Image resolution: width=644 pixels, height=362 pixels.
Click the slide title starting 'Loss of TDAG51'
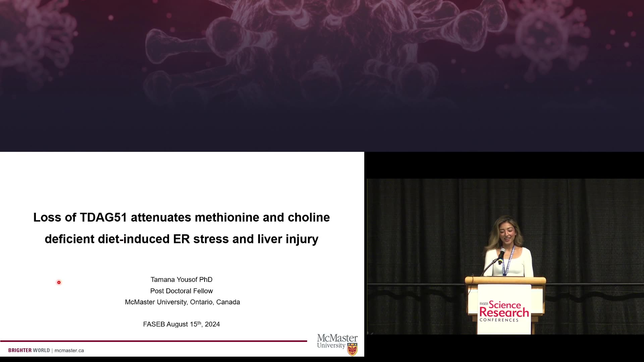point(181,228)
